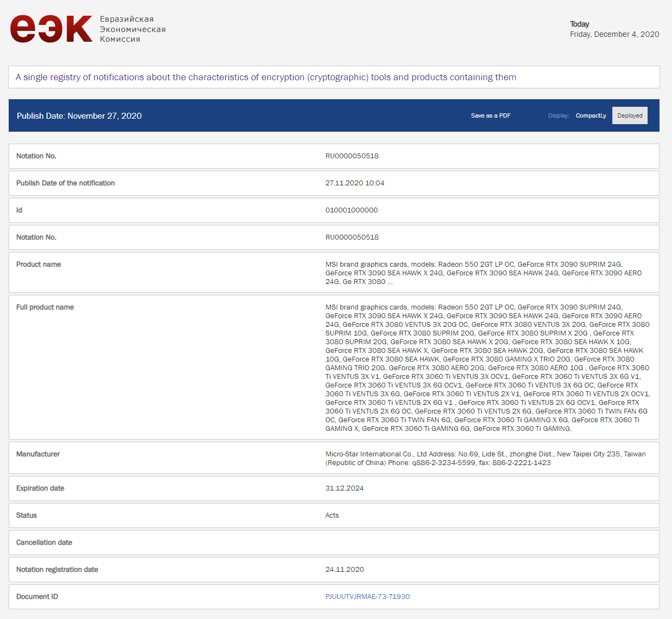Select the Publish Date: November 27, 2020 heading
This screenshot has width=672, height=619.
pos(79,116)
